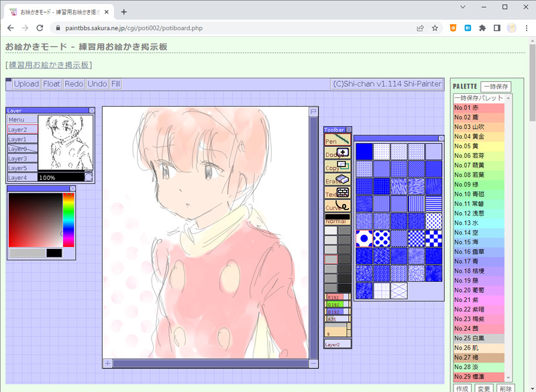
Task: Click the 作成 button under palette
Action: (x=462, y=388)
